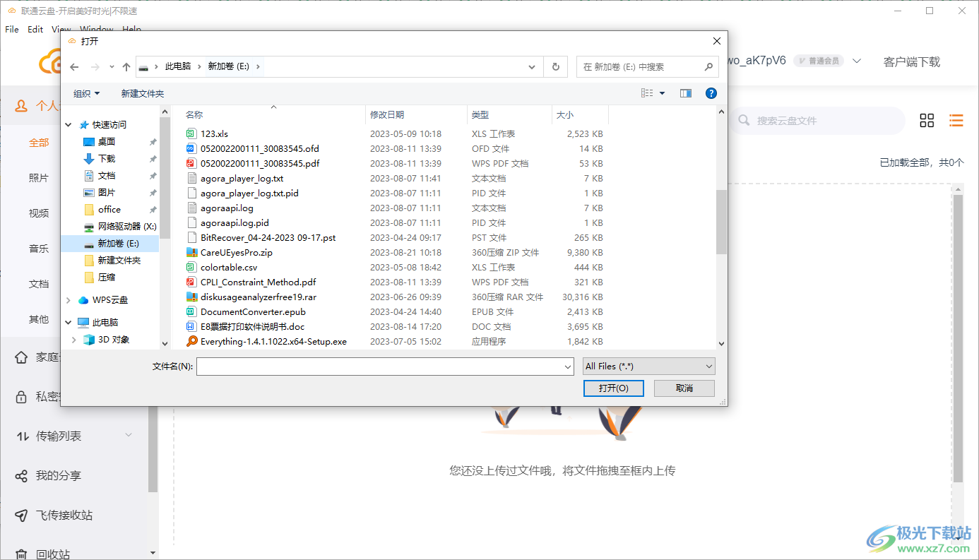Expand the user account dropdown chevron
Screen dimensions: 979x560
857,61
